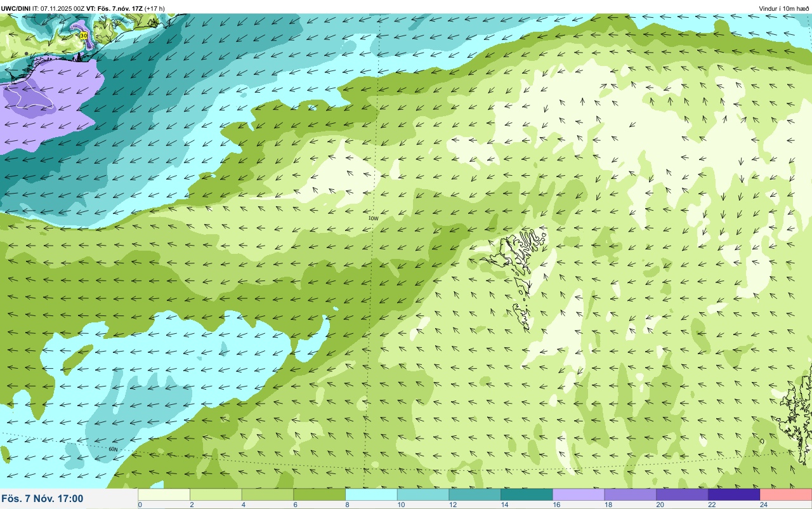
Task: Click the "UWC/DINI IT: 07.11.2025 00Z" header text
Action: coord(43,8)
